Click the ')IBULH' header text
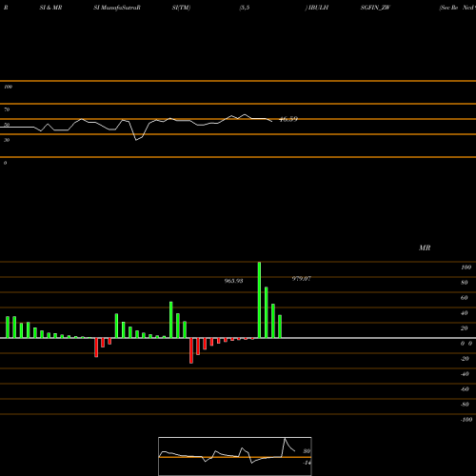 (317, 8)
